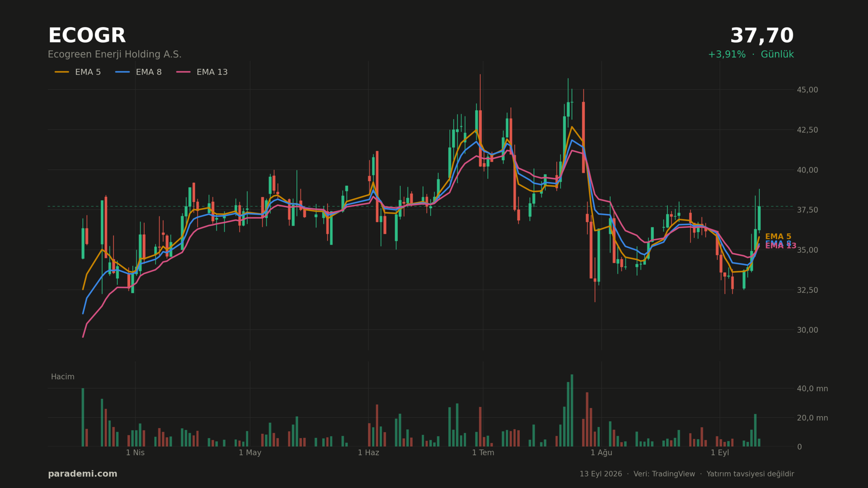Image resolution: width=868 pixels, height=488 pixels.
Task: Select the Ecogreen Enerji Holding A.S. subtitle
Action: [x=114, y=55]
